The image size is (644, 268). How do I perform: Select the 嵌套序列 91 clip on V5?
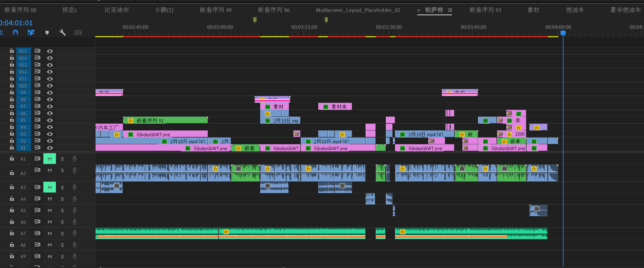coord(166,120)
